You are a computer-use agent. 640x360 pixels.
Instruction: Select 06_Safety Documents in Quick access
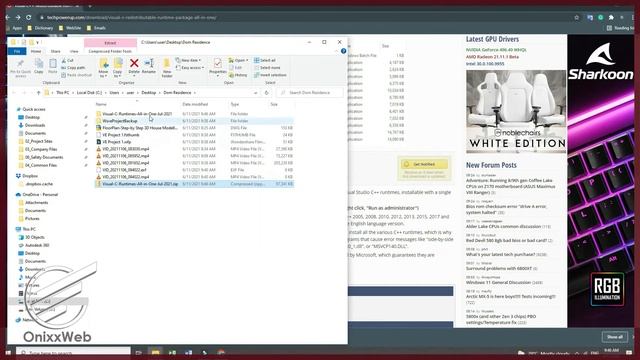point(41,157)
